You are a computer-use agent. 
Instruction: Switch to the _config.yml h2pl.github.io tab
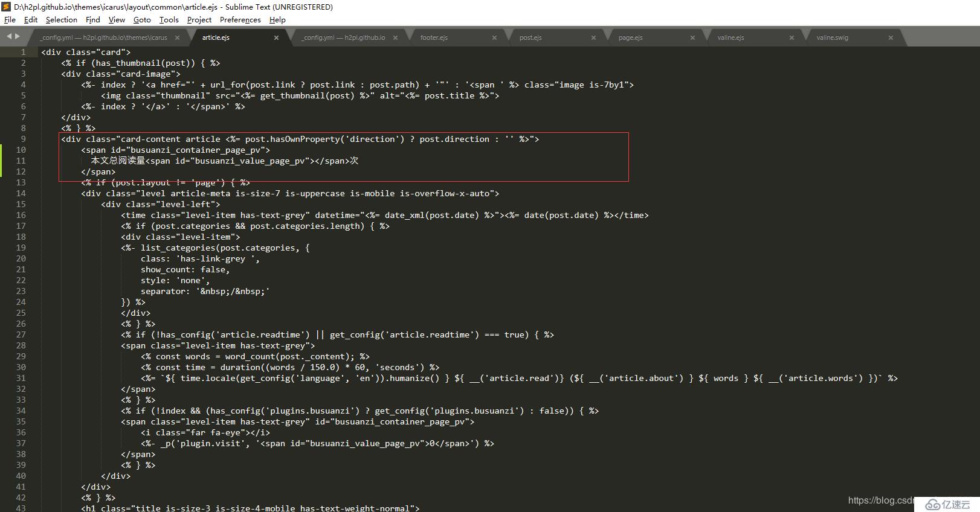[x=344, y=37]
